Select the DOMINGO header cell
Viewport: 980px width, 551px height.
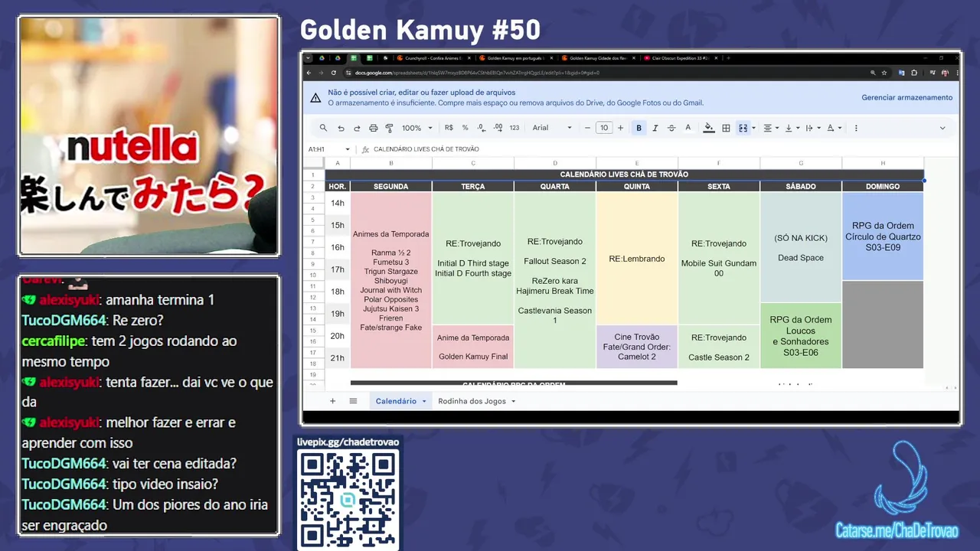[x=883, y=186]
